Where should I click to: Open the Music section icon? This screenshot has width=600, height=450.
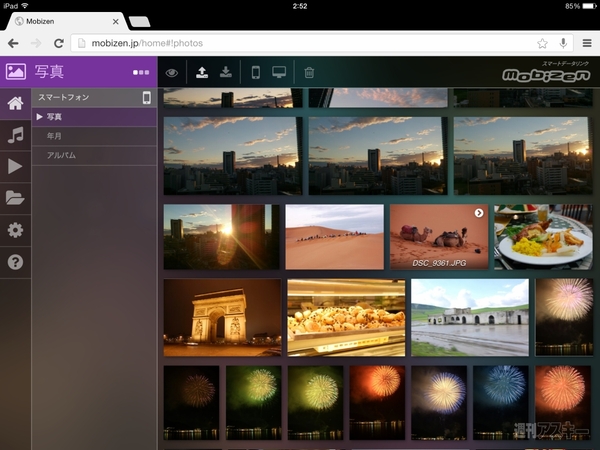click(15, 135)
